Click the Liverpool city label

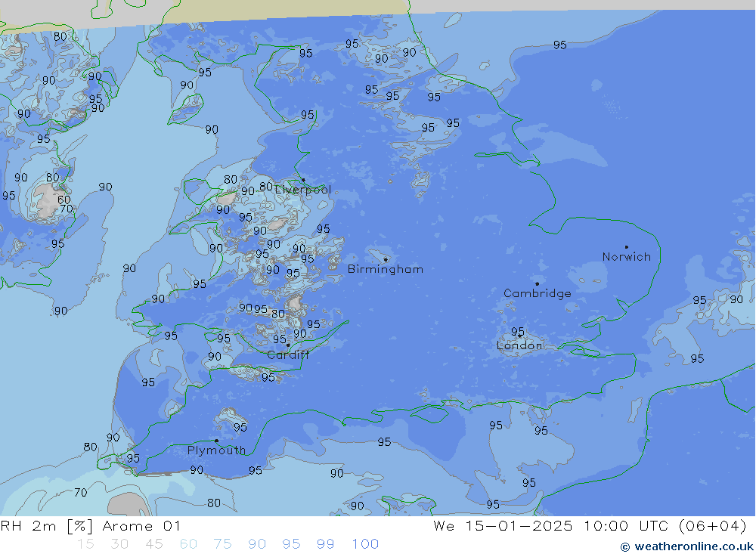303,190
